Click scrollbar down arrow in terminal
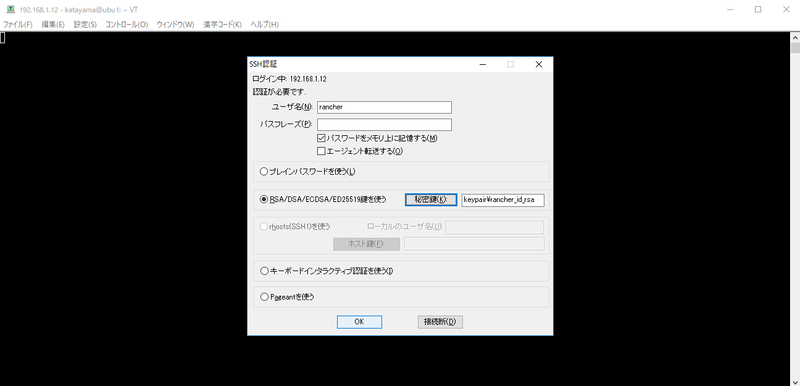 [x=795, y=381]
